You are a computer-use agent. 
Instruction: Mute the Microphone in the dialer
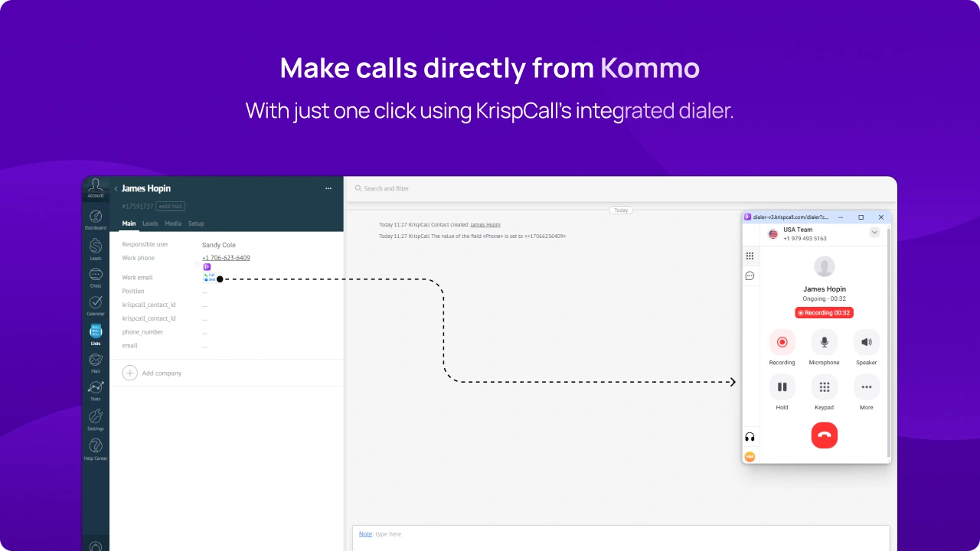point(824,342)
